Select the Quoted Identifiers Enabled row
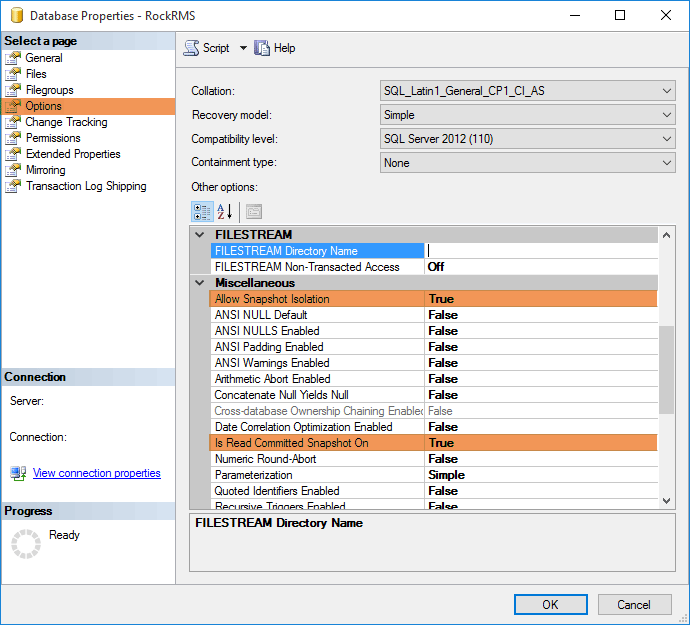Image resolution: width=690 pixels, height=625 pixels. click(x=434, y=491)
